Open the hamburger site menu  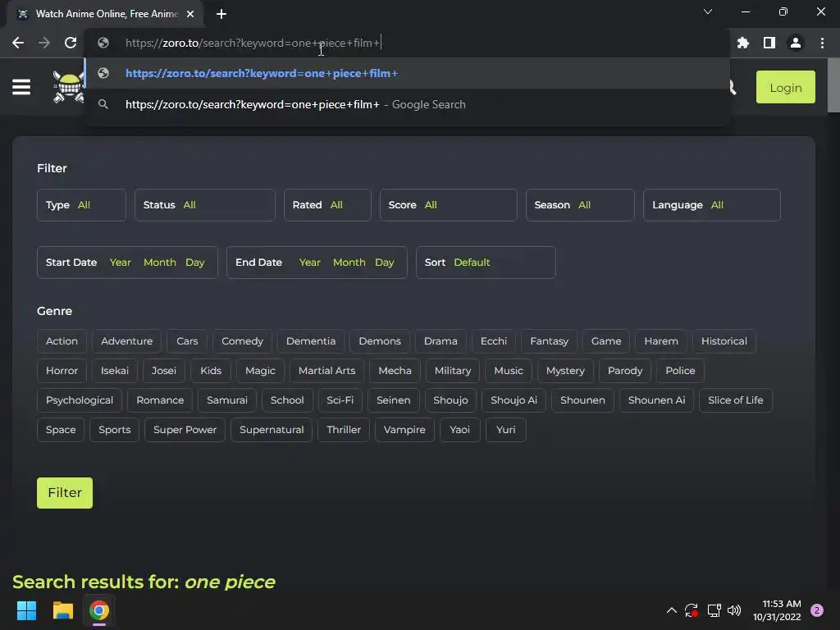pyautogui.click(x=21, y=87)
